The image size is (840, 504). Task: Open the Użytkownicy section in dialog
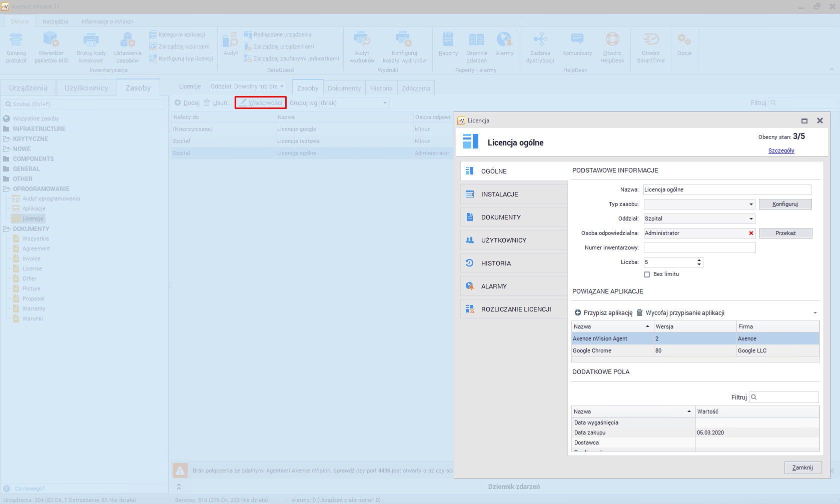[503, 240]
